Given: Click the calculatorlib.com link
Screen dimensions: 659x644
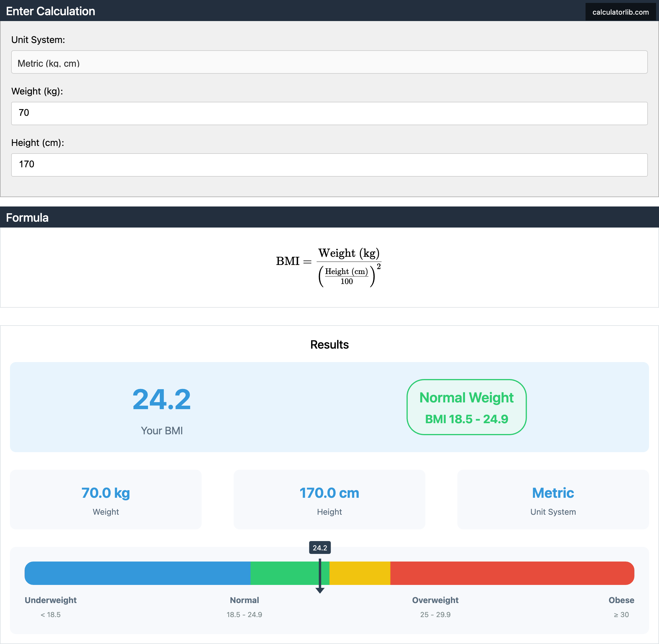Looking at the screenshot, I should (620, 11).
